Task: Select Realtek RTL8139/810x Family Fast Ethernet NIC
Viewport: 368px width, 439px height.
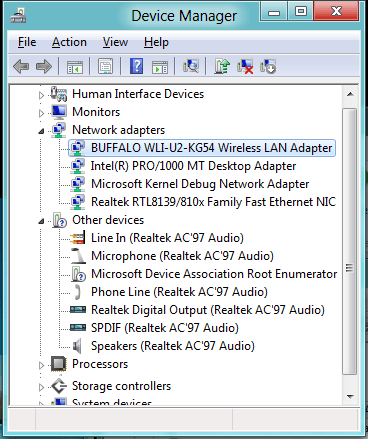Action: (213, 202)
